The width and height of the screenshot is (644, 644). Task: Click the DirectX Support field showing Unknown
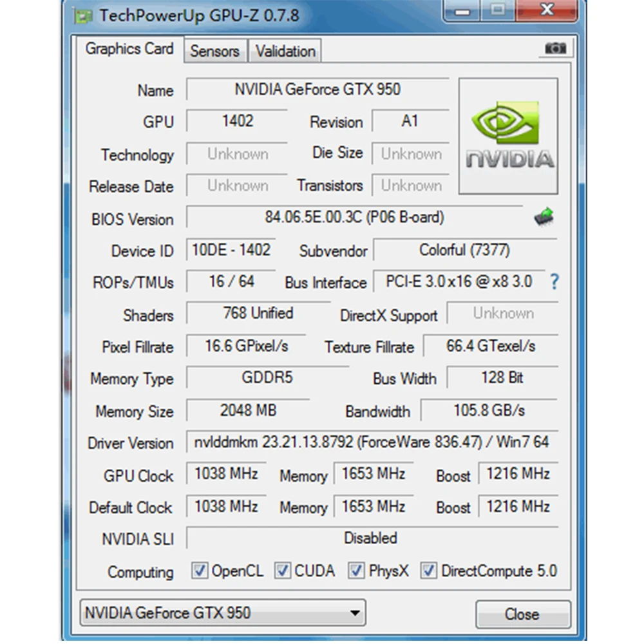[x=502, y=313]
